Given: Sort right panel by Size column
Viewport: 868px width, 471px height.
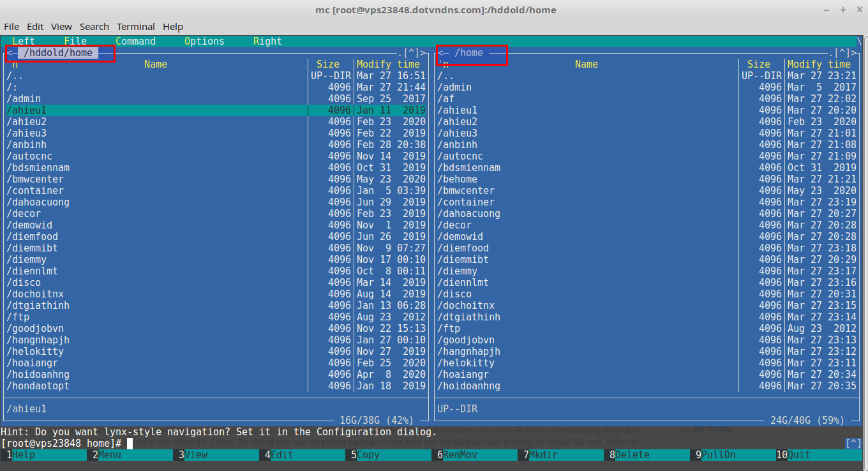Looking at the screenshot, I should (x=759, y=64).
